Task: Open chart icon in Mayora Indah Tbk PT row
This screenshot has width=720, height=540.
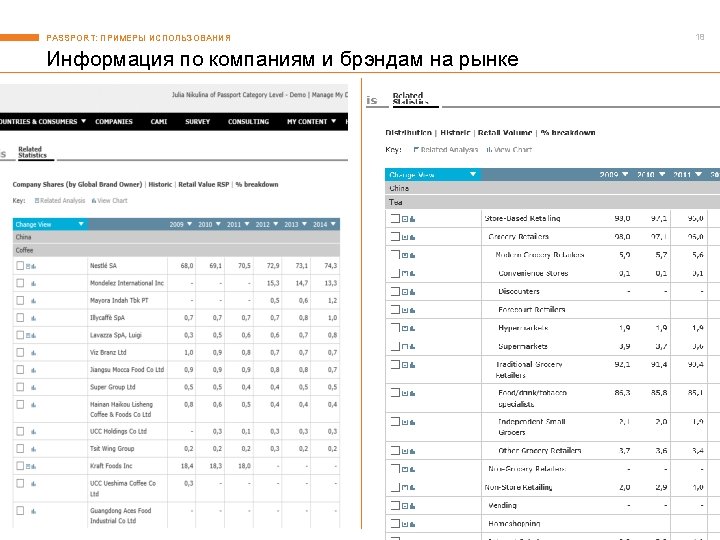Action: 34,301
